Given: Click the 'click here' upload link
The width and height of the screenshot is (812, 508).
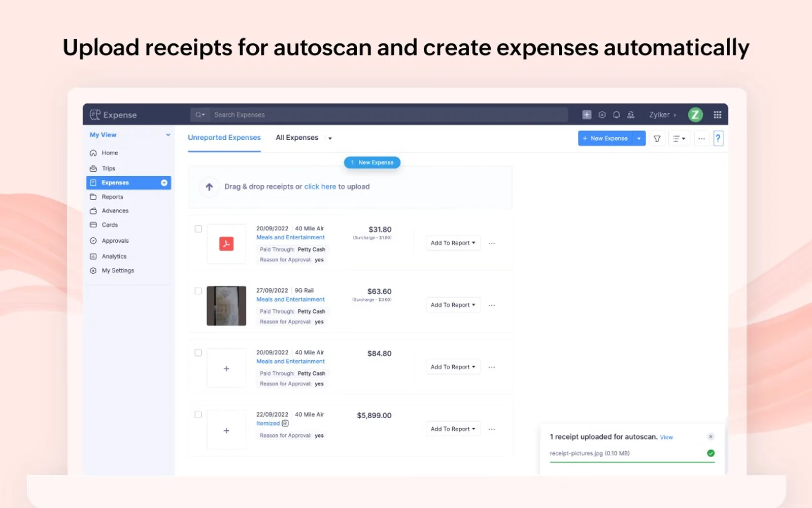Looking at the screenshot, I should point(320,187).
